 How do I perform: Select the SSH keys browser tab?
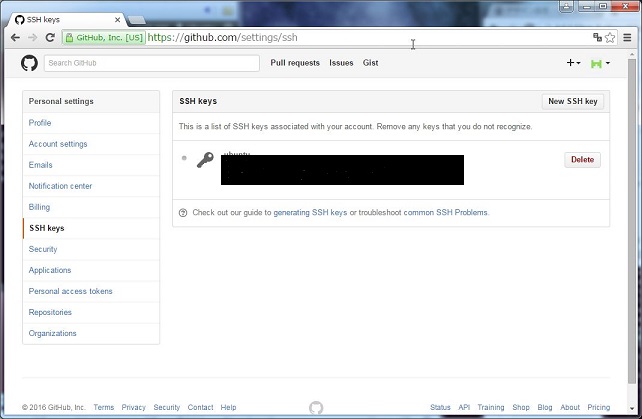[x=68, y=20]
